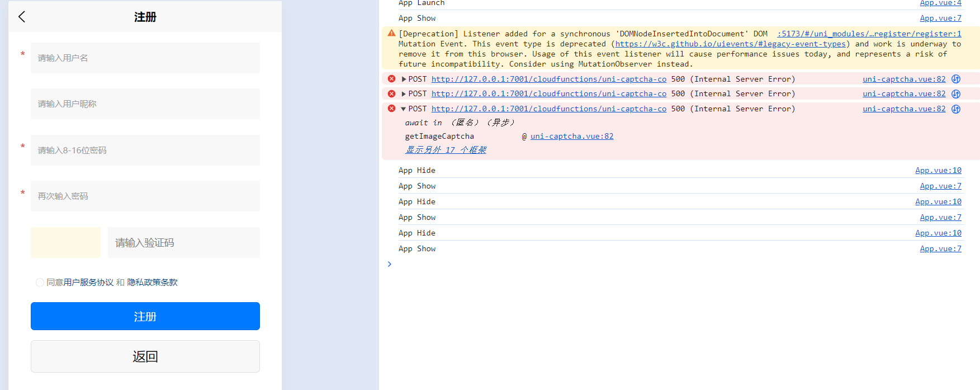This screenshot has height=390, width=980.
Task: Open uni-captcha.vue:82 on first error row
Action: click(904, 79)
